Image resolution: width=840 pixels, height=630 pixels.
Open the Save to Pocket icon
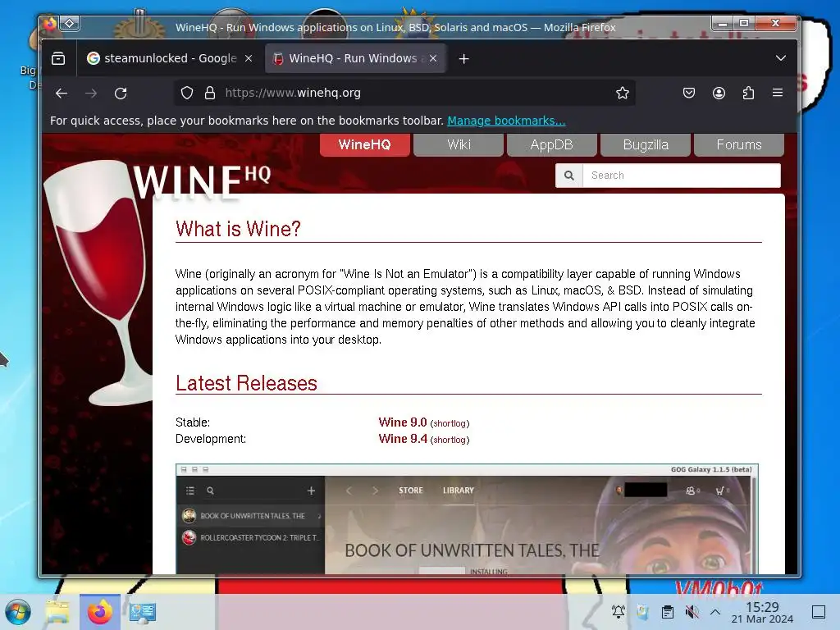coord(689,93)
